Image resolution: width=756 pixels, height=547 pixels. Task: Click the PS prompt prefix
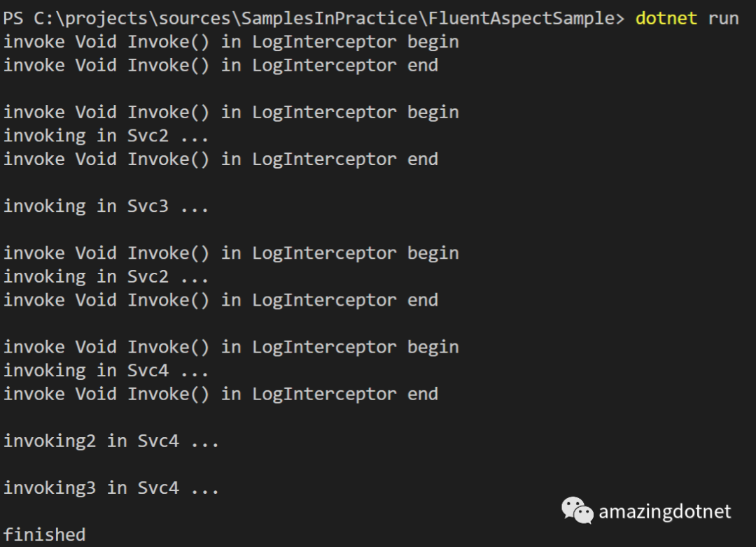pyautogui.click(x=13, y=18)
